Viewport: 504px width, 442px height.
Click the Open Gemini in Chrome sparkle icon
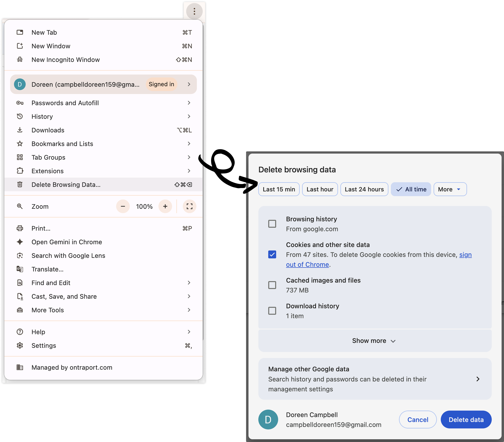click(x=20, y=242)
